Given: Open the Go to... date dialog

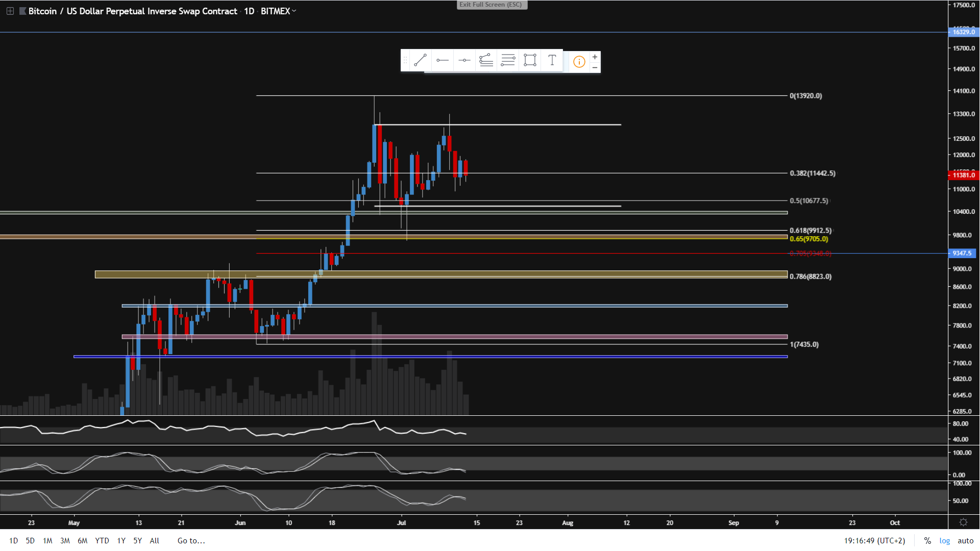Looking at the screenshot, I should 191,541.
